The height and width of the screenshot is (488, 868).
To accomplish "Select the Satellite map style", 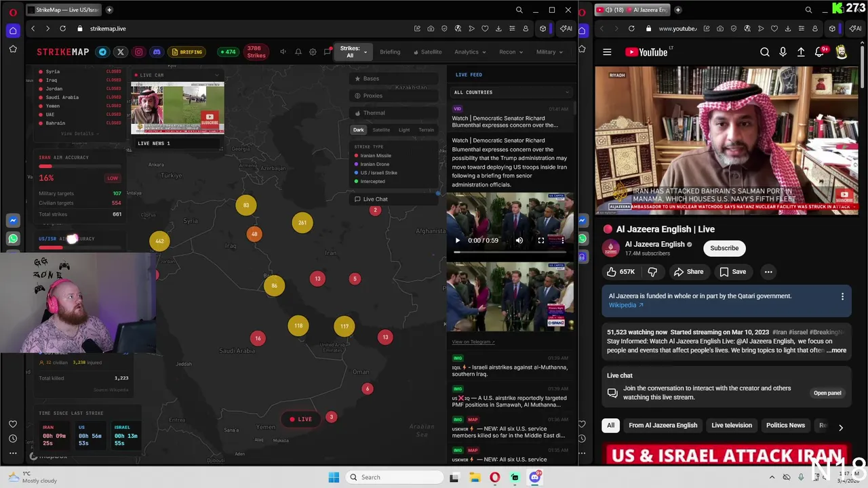I will (x=381, y=130).
